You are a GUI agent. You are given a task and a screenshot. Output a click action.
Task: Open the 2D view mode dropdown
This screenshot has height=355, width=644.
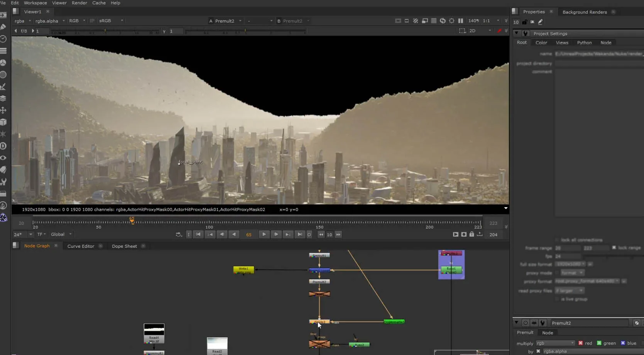480,31
